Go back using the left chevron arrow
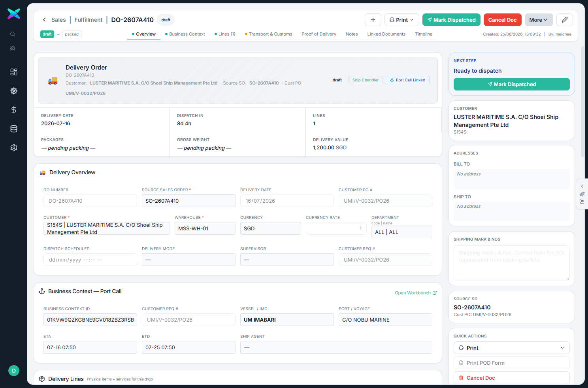 point(44,20)
